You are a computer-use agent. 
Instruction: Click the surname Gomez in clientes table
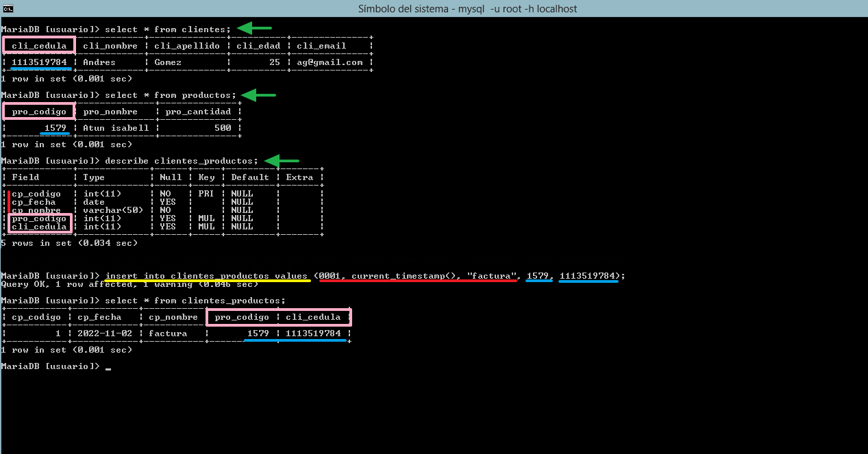(168, 62)
